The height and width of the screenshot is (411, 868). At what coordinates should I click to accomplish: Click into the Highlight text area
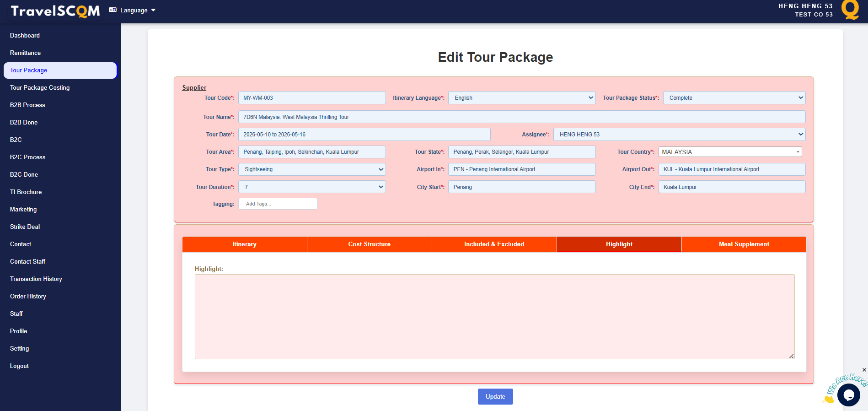point(494,316)
